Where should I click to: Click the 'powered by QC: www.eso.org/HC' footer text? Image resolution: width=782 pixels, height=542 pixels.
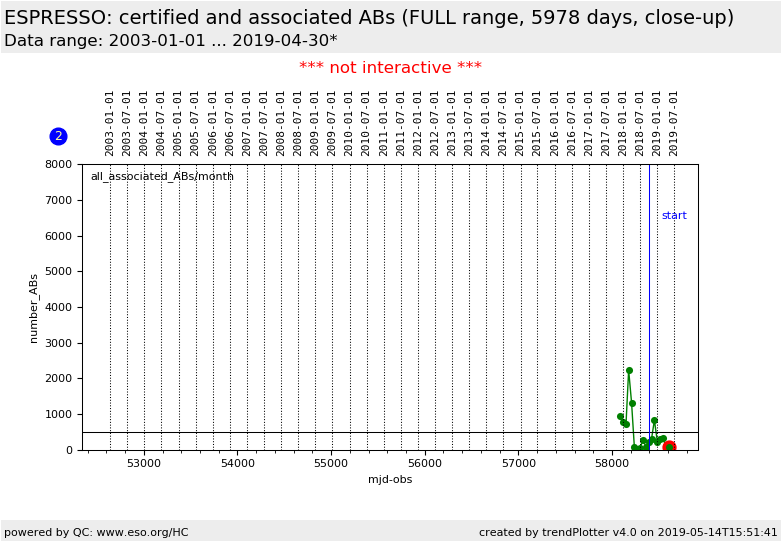click(96, 532)
